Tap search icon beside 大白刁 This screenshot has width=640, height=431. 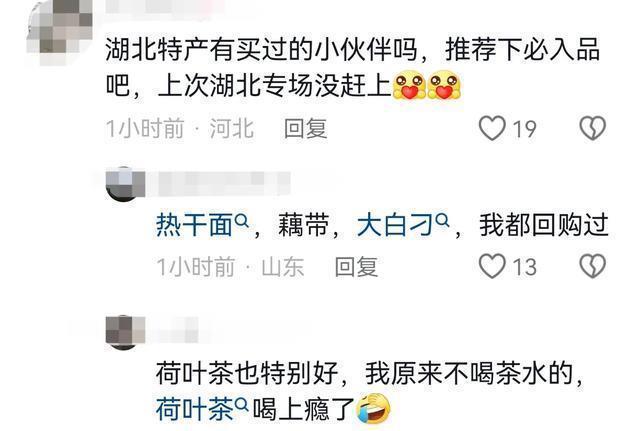pos(442,221)
